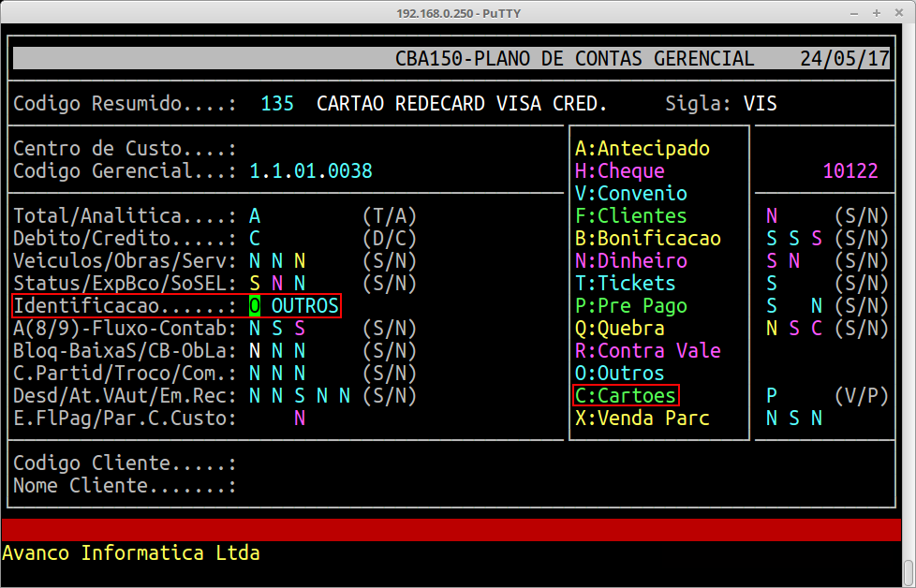Image resolution: width=916 pixels, height=588 pixels.
Task: Select F:Clientes in the list
Action: (631, 216)
